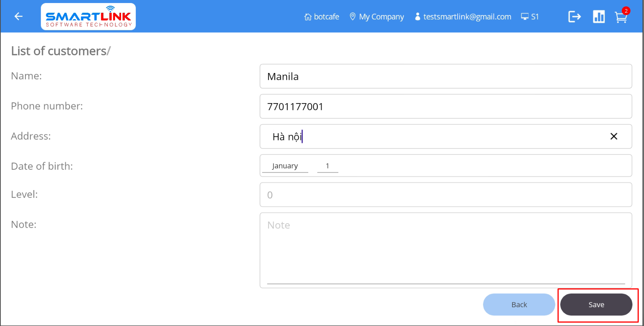Open the shopping cart with 2 items

(621, 17)
